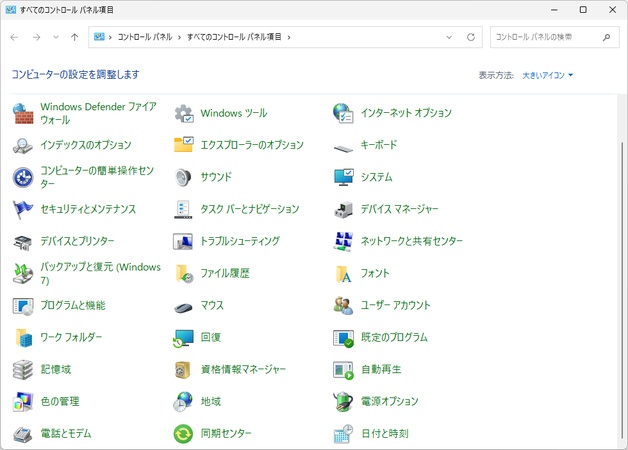The image size is (628, 450).
Task: Expand chevron after コントロール パネル breadcrumb
Action: click(x=179, y=37)
